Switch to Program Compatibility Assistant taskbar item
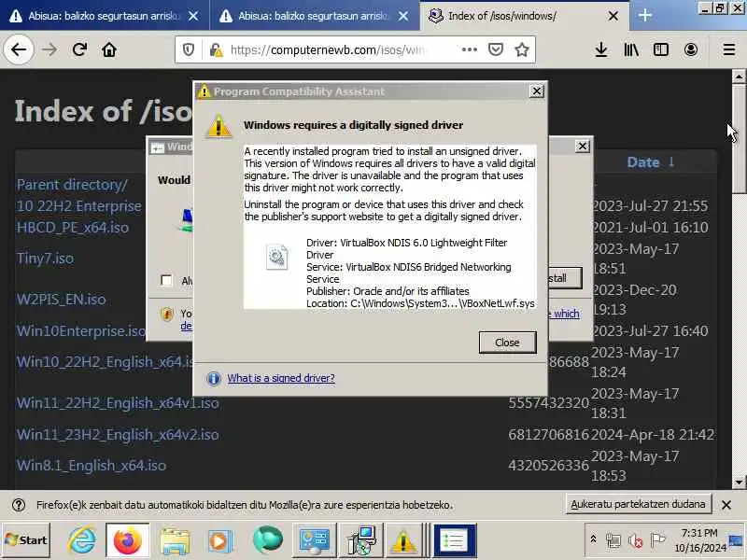 (403, 540)
